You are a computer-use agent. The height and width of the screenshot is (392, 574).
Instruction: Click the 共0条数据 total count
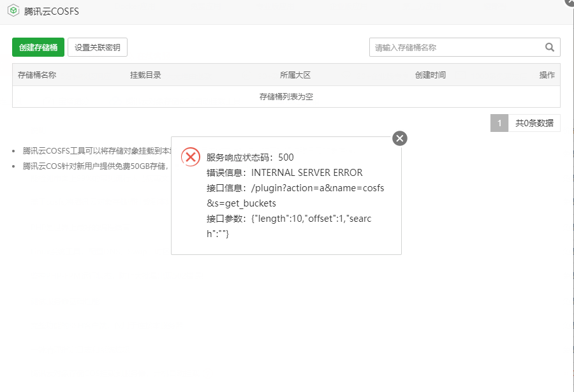[534, 123]
